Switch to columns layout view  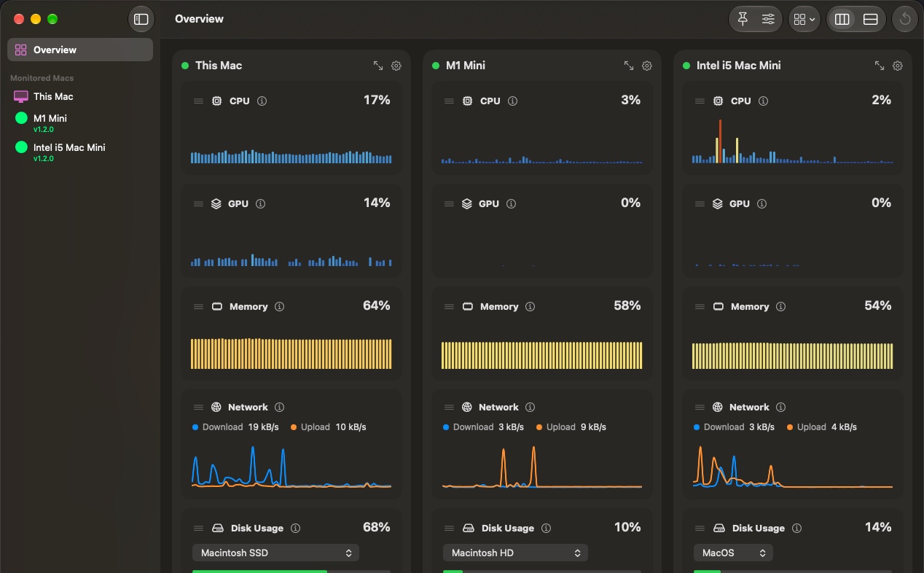[842, 20]
